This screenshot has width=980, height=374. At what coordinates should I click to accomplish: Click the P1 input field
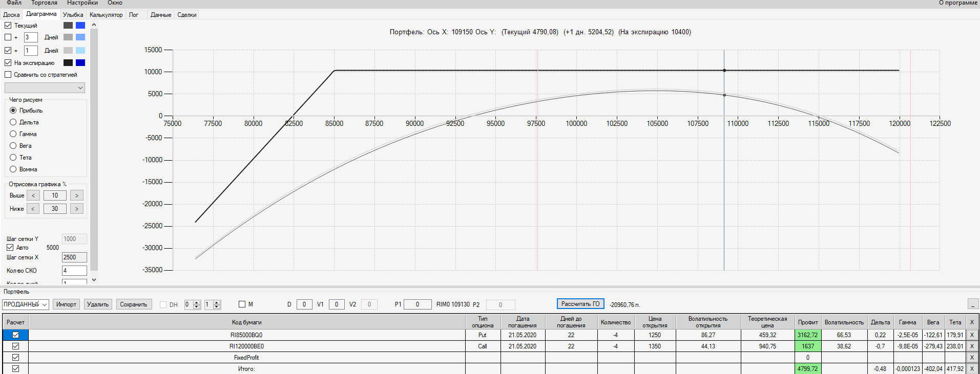tap(418, 304)
